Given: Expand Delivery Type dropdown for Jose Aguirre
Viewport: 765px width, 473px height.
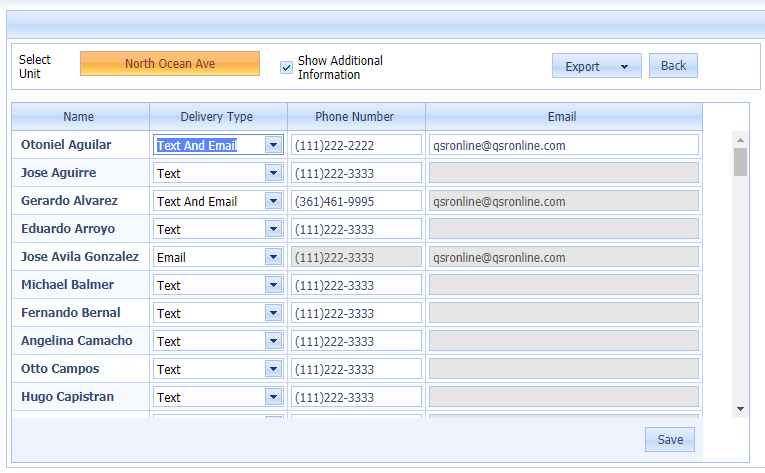Looking at the screenshot, I should coord(273,173).
